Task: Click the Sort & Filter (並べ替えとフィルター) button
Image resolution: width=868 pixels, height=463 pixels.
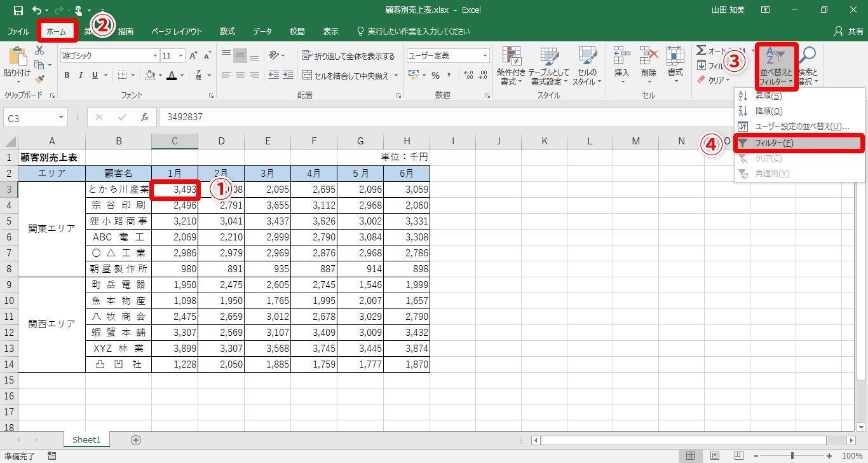Action: tap(776, 66)
